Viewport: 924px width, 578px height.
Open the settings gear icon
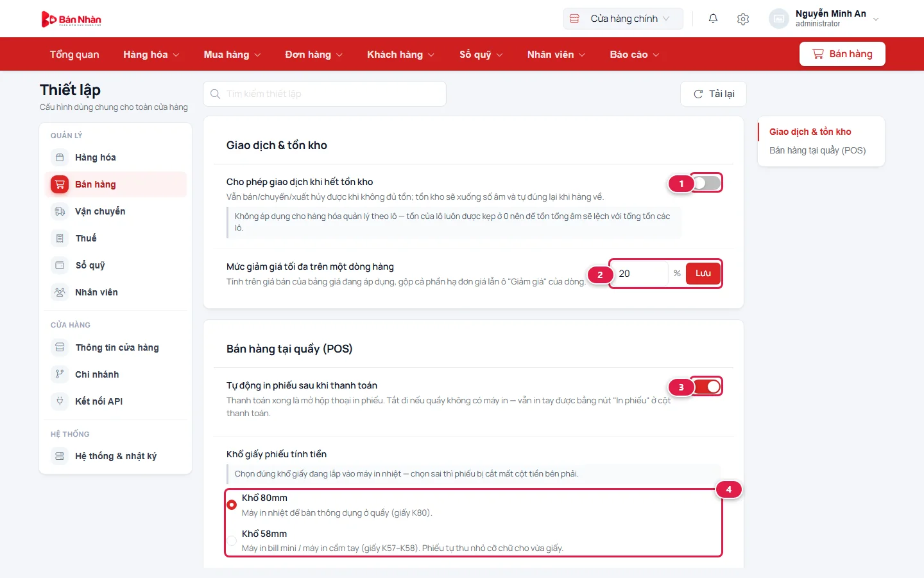[x=743, y=19]
